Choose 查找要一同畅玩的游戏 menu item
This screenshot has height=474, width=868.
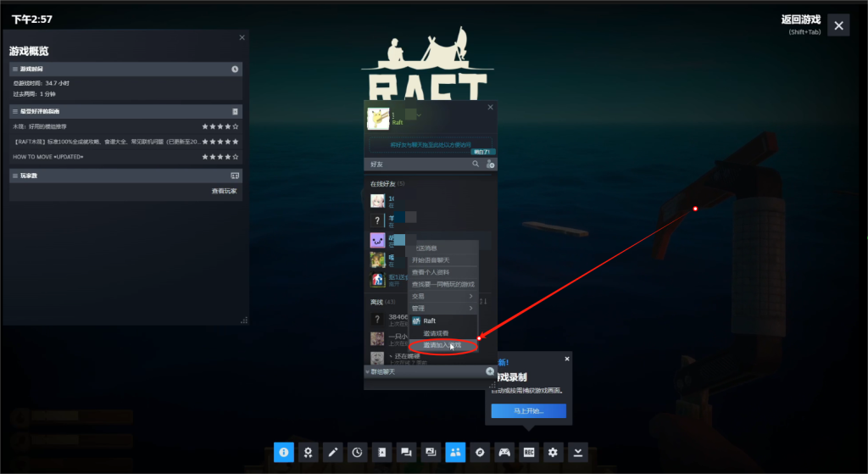pos(442,285)
